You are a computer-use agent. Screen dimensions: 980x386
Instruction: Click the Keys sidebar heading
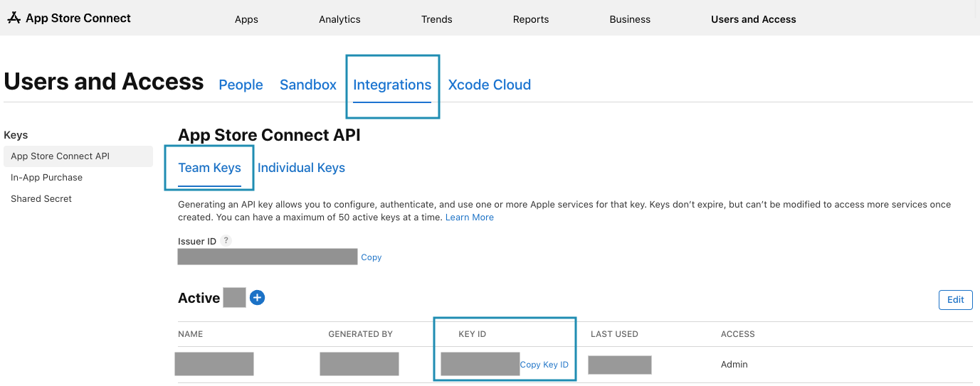tap(16, 135)
